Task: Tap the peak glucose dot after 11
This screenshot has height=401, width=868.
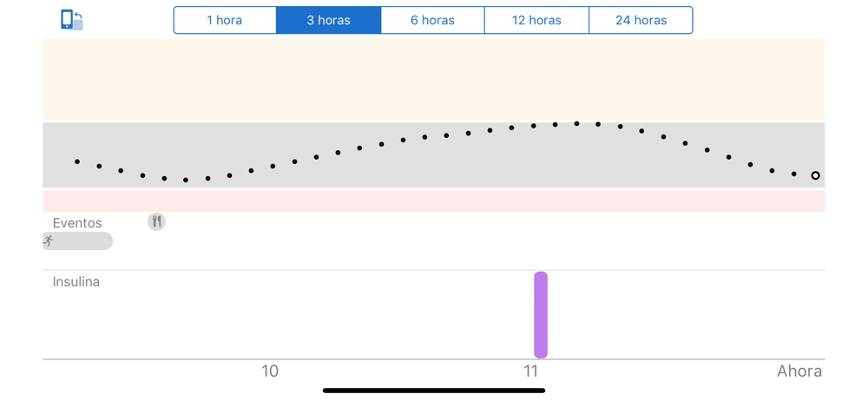Action: (x=577, y=123)
